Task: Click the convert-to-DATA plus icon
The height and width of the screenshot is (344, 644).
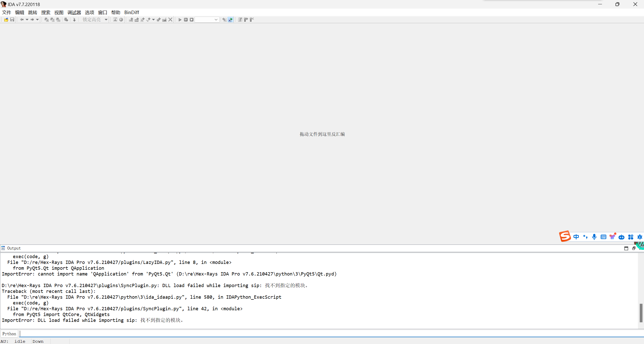Action: 137,20
